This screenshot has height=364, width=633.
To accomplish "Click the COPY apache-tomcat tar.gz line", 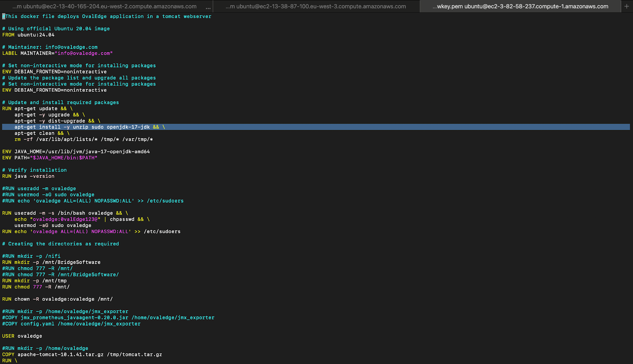I will (82, 355).
